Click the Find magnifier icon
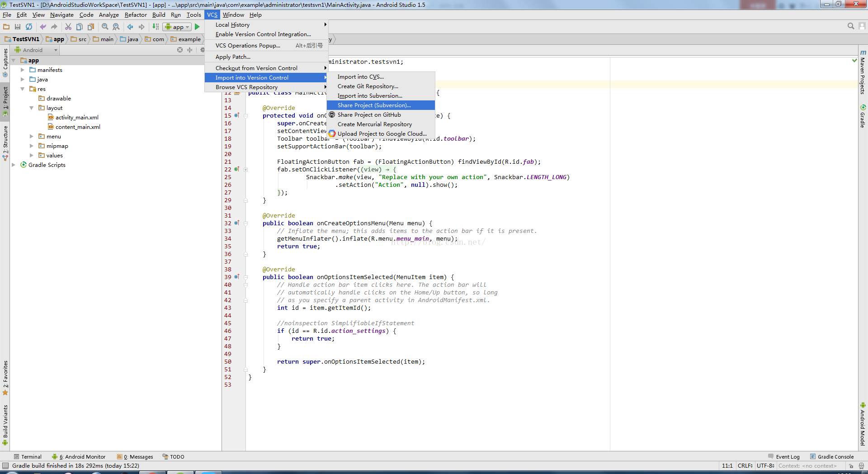 click(105, 27)
